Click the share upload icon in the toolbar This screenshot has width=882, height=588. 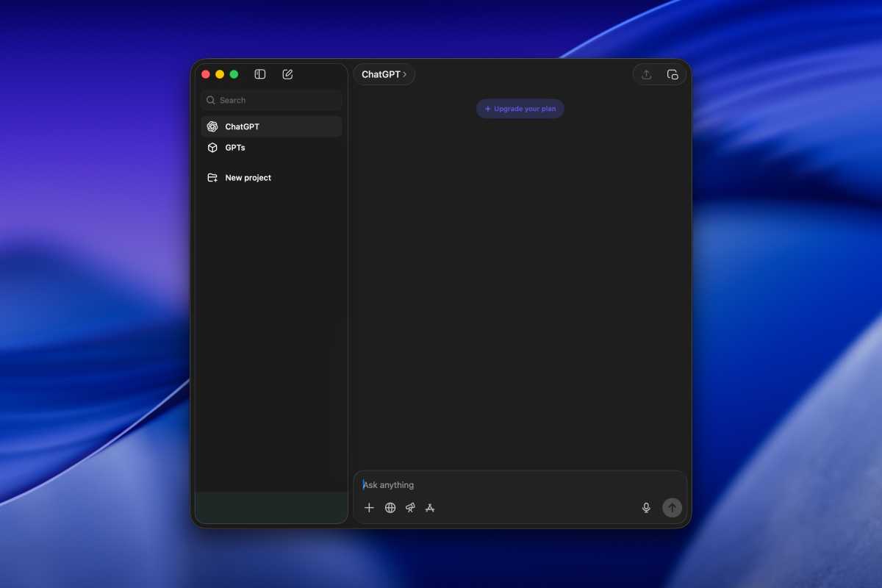[647, 74]
